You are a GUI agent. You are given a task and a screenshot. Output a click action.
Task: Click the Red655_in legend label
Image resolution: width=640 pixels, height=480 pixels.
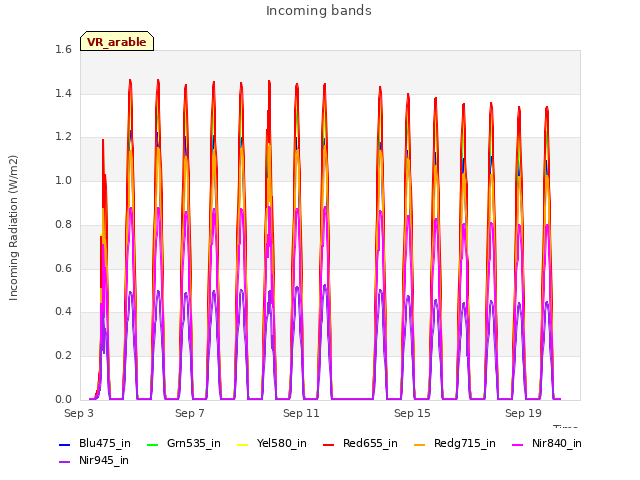point(370,444)
